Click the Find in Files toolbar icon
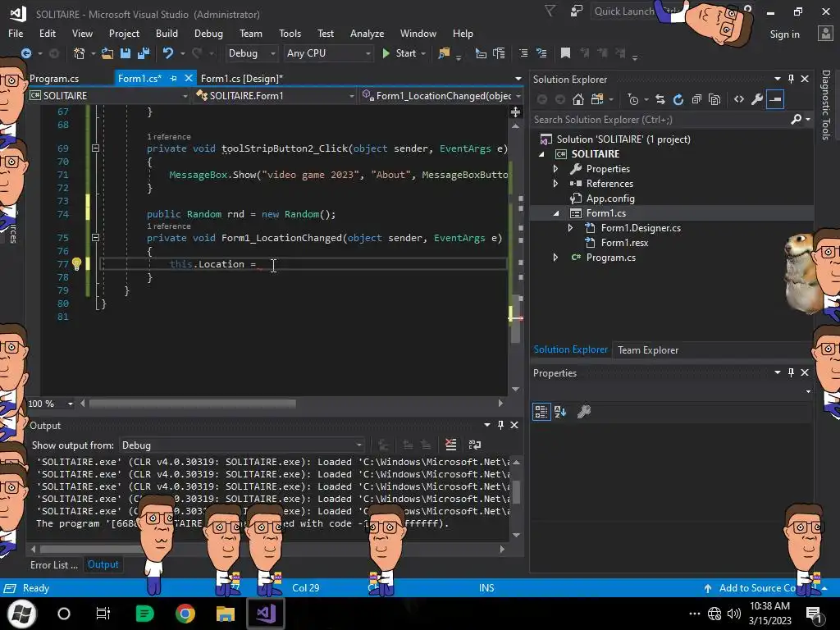This screenshot has height=630, width=840. coord(444,53)
